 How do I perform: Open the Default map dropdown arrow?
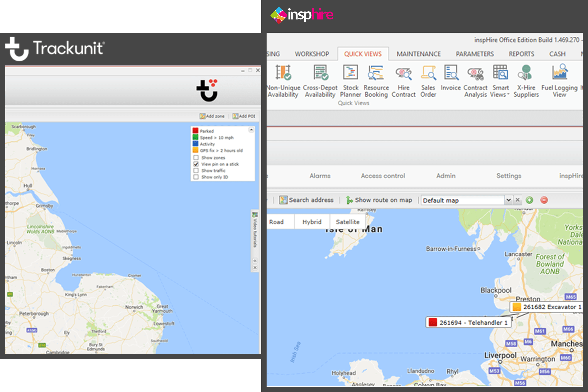[x=508, y=200]
